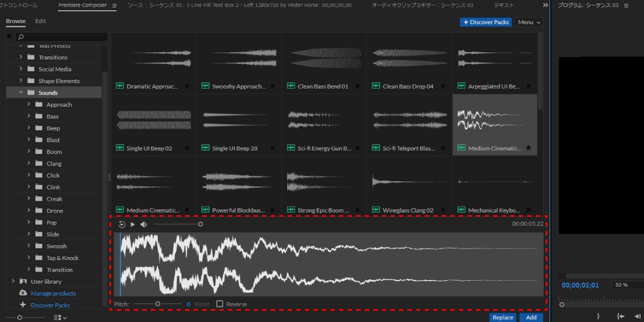Select the Powerful Blockbuster sound thumbnail

pyautogui.click(x=238, y=187)
